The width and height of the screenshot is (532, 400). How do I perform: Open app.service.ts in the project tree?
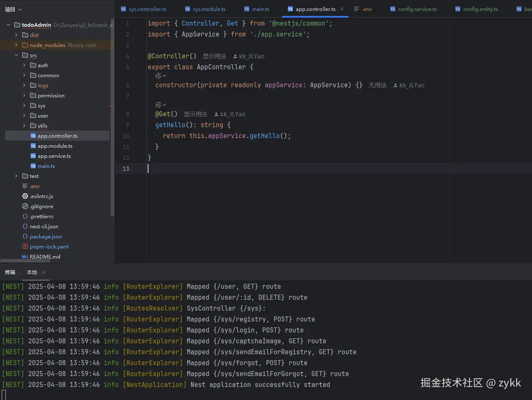pos(54,156)
